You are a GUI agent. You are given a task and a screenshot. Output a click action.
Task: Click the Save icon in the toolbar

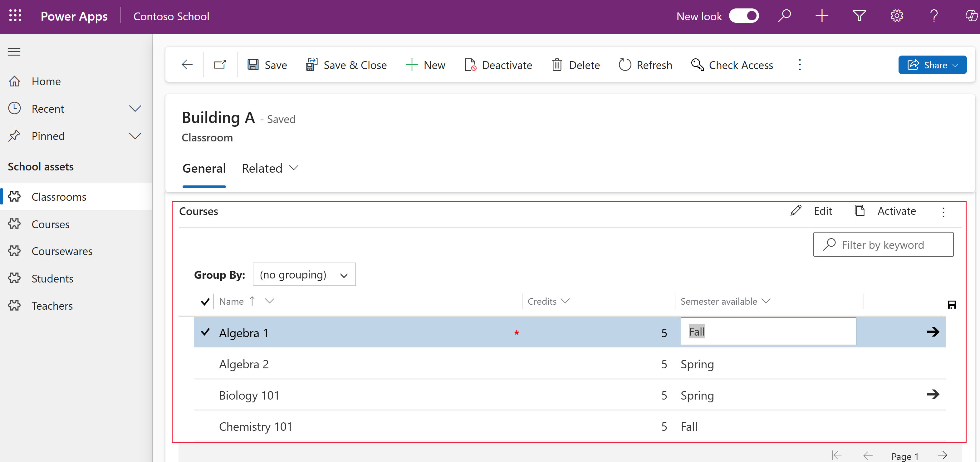coord(253,64)
